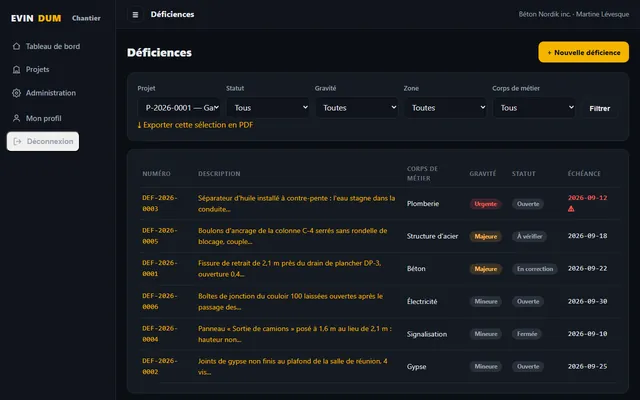Click the Boulons d'ancrage description link
The image size is (640, 400).
pos(292,236)
